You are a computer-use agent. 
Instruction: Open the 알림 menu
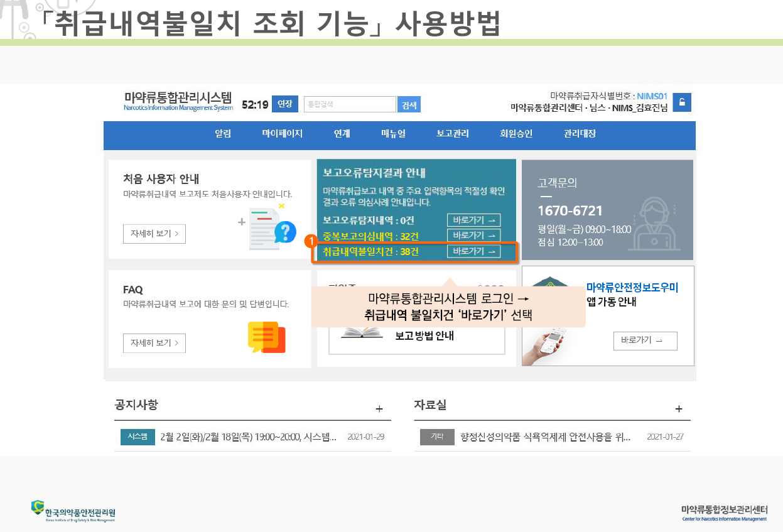tap(223, 134)
